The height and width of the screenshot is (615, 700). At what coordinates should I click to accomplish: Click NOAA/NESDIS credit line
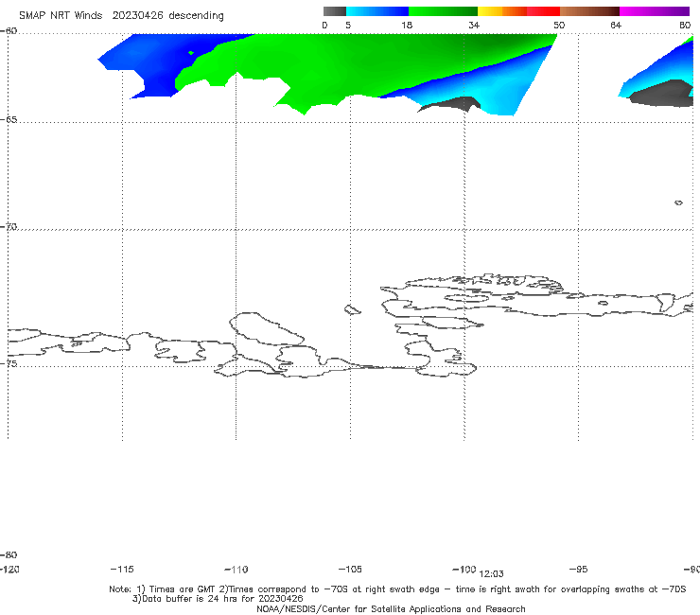point(391,608)
